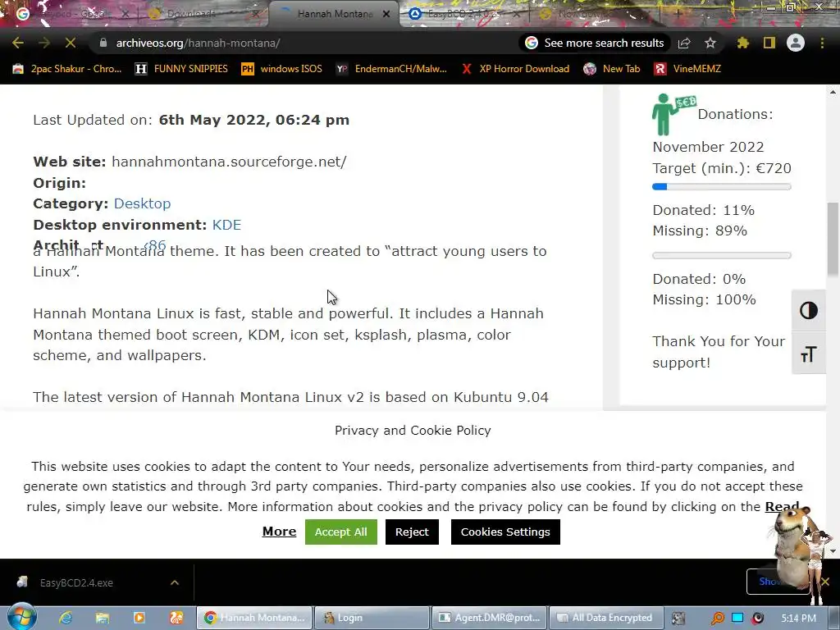Click the page vertical scrollbar thumb

(833, 239)
